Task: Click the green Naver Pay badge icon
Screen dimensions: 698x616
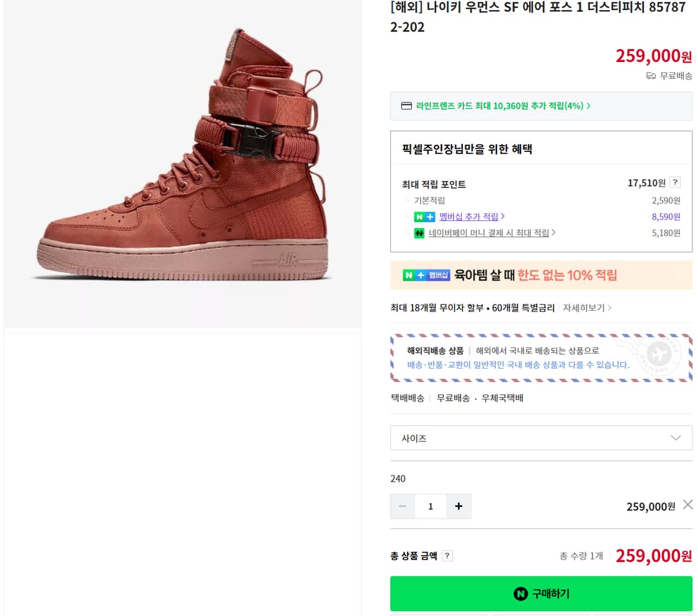Action: pyautogui.click(x=419, y=233)
